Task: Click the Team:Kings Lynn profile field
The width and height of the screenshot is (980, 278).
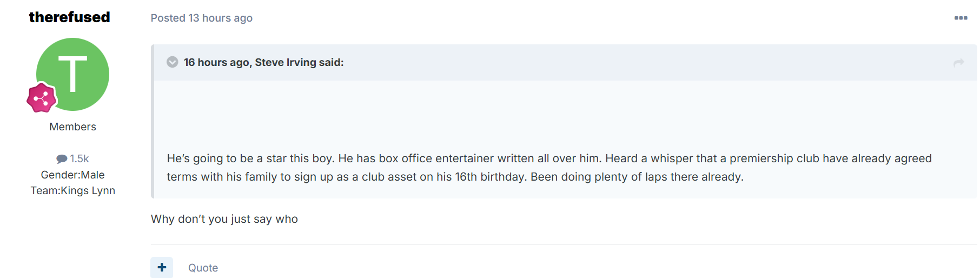Action: (72, 190)
